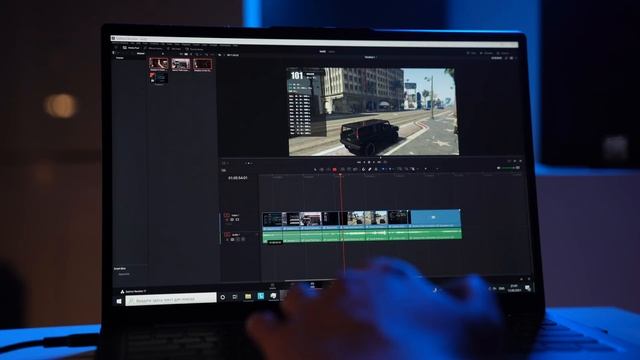The width and height of the screenshot is (640, 360).
Task: Open the Timeline 1 name dropdown above viewer
Action: pos(371,58)
